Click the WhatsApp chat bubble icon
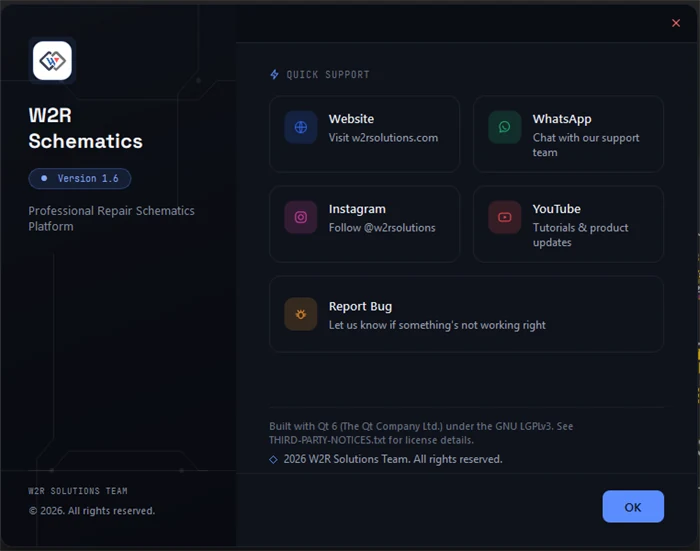The image size is (700, 551). 504,127
